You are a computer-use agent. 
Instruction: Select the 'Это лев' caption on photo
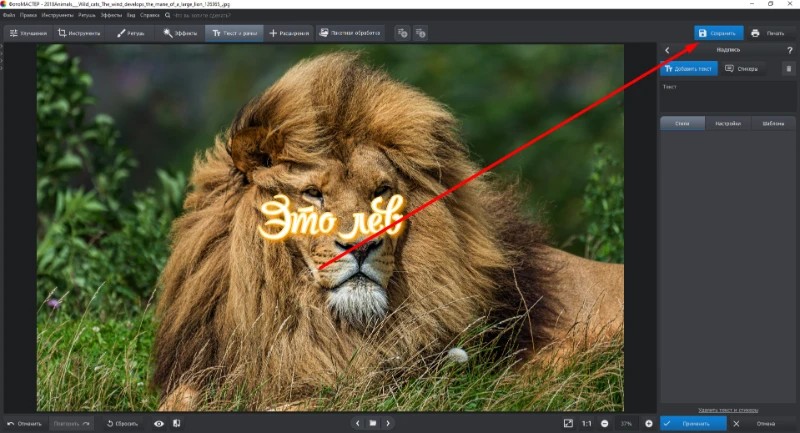332,218
